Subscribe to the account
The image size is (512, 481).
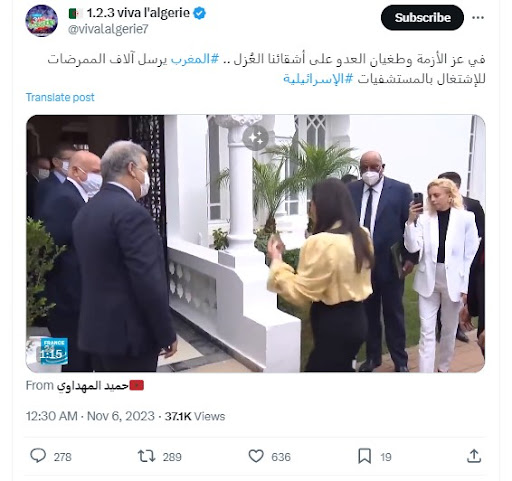pos(422,18)
